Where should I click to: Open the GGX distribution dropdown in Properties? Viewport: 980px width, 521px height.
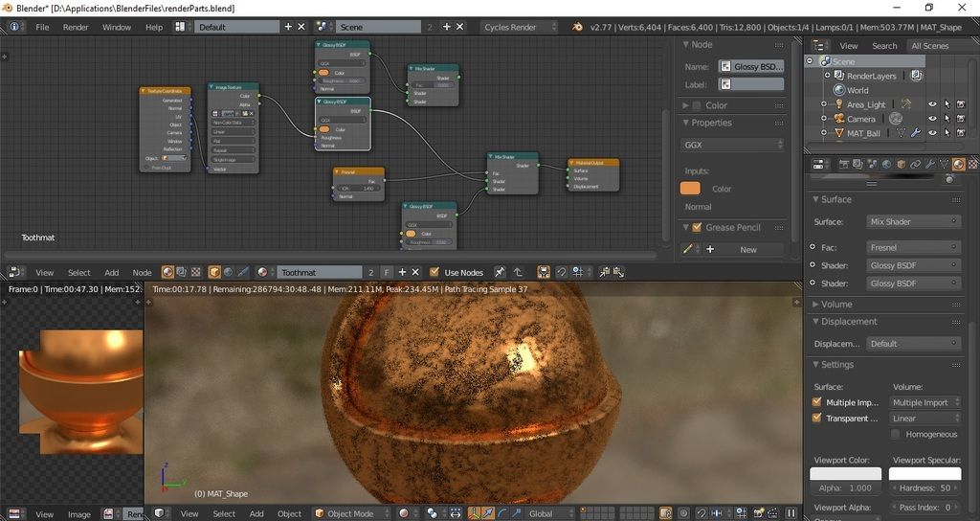click(732, 145)
